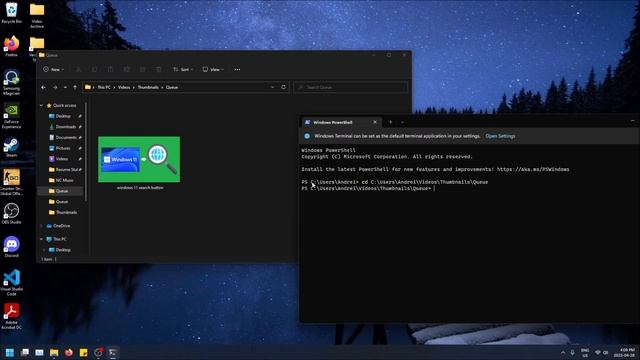
Task: Open the Terminal new-tab profile dropdown
Action: click(402, 122)
